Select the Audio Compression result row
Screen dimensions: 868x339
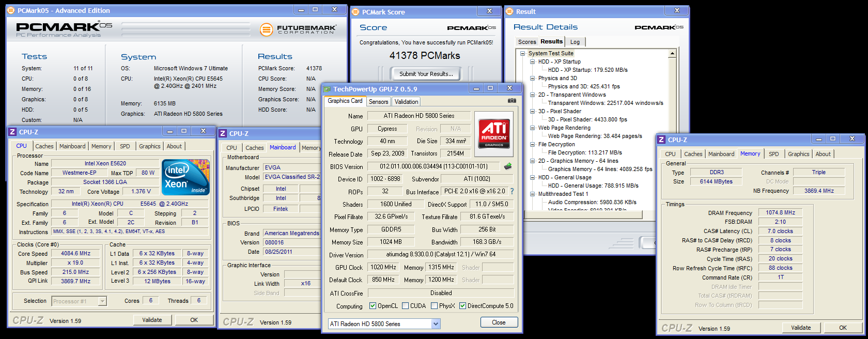592,202
